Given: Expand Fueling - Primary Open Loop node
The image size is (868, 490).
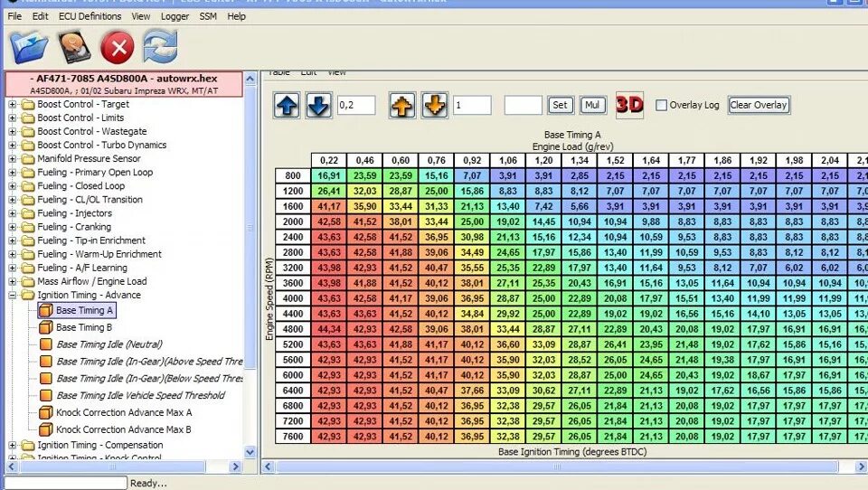Looking at the screenshot, I should tap(12, 172).
